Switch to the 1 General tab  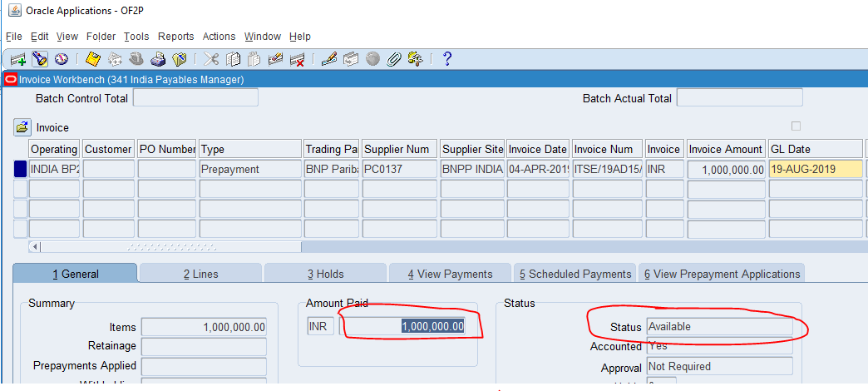click(x=75, y=274)
